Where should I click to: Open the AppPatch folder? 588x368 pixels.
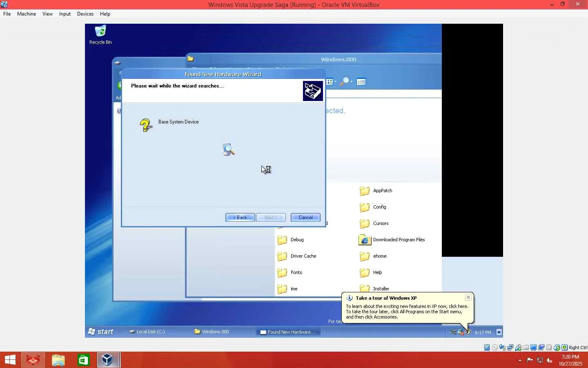tap(376, 191)
